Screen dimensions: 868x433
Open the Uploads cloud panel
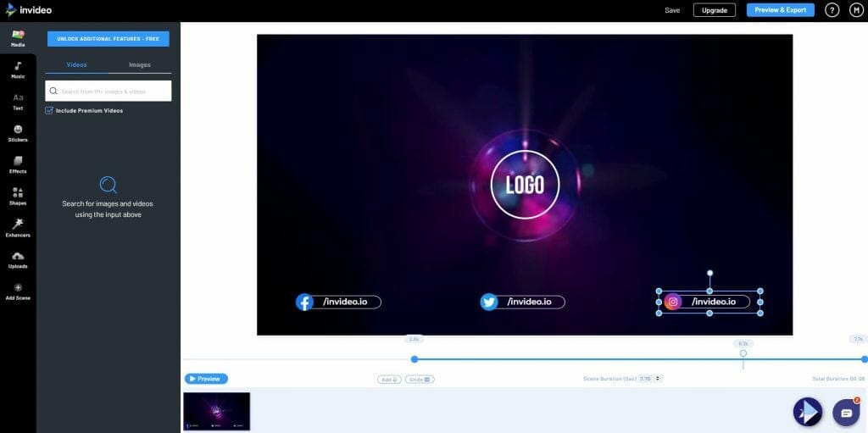(x=18, y=259)
